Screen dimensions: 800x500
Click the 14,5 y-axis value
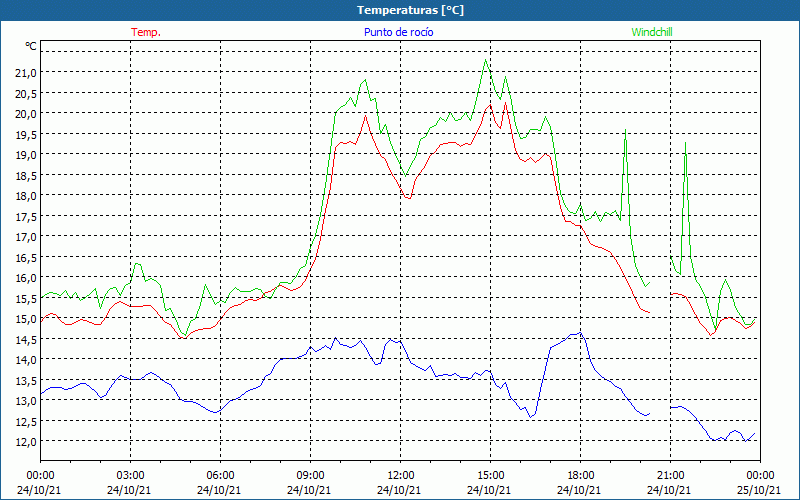point(26,340)
